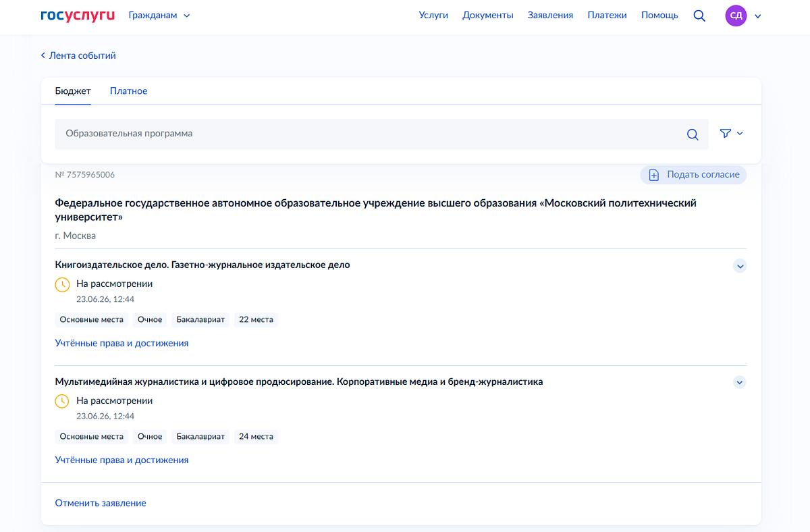Click Отменить заявление
The width and height of the screenshot is (810, 532).
101,503
